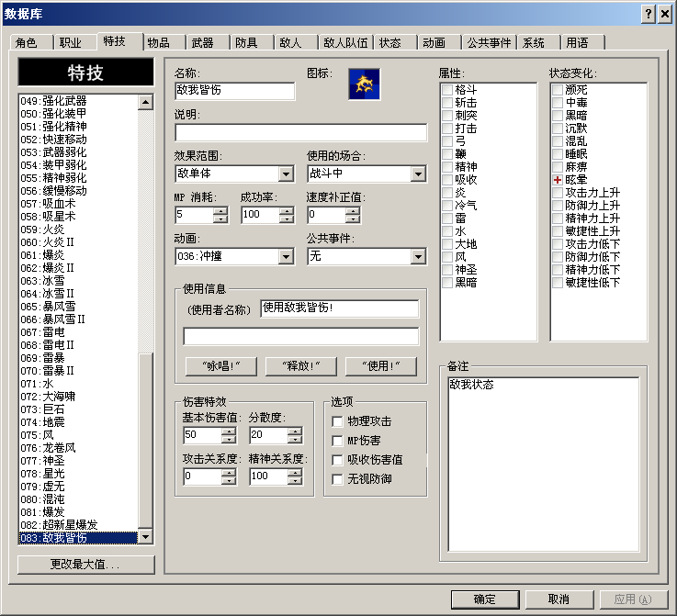This screenshot has height=616, width=677.
Task: Click the second empty 使用信息 line field
Action: pos(301,336)
